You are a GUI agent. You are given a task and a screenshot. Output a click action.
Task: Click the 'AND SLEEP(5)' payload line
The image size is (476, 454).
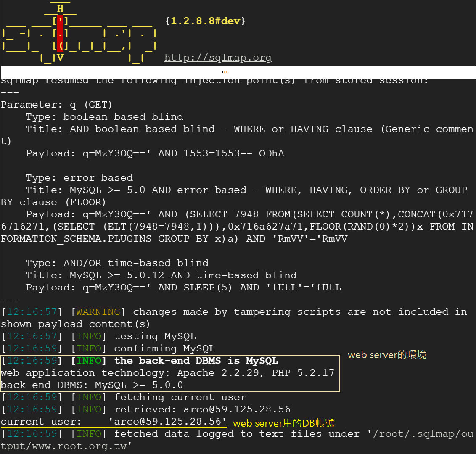coord(184,288)
